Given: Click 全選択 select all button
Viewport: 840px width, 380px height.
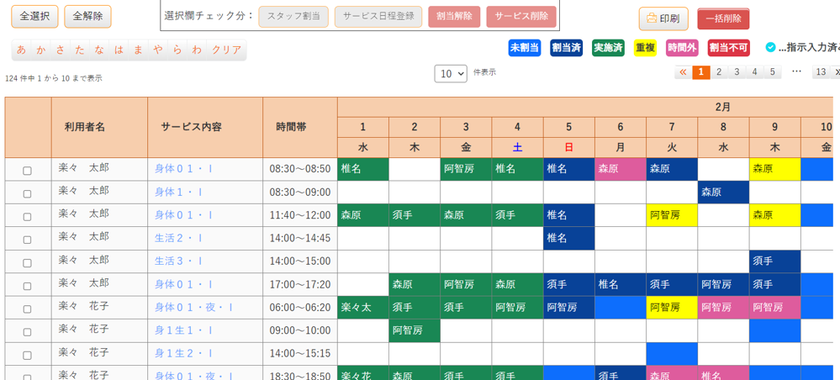Looking at the screenshot, I should tap(35, 17).
